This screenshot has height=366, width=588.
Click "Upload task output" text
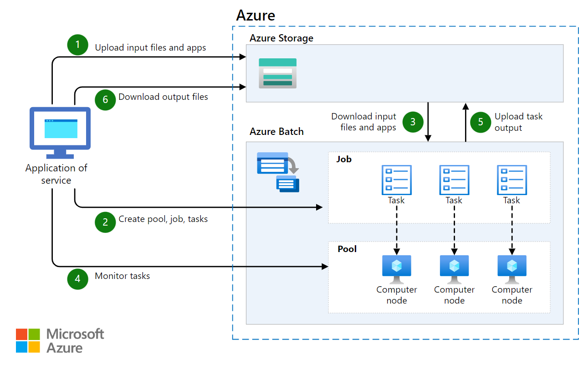pos(518,122)
